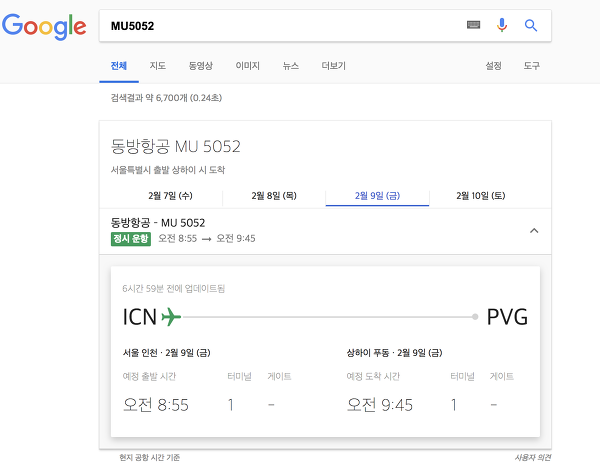Click the blue search magnifier icon

[531, 26]
